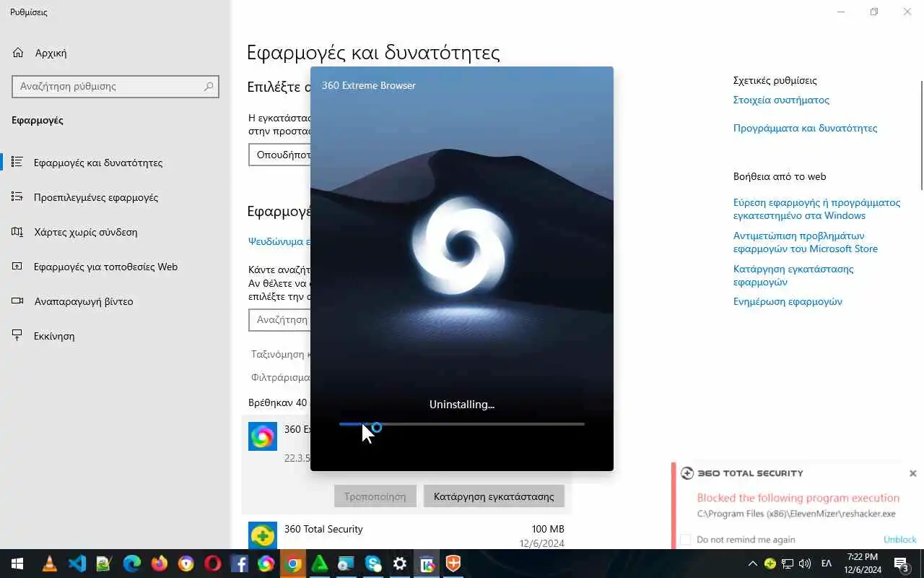Viewport: 924px width, 578px height.
Task: Click the Ψευδώνυμα app aliases link
Action: (279, 241)
